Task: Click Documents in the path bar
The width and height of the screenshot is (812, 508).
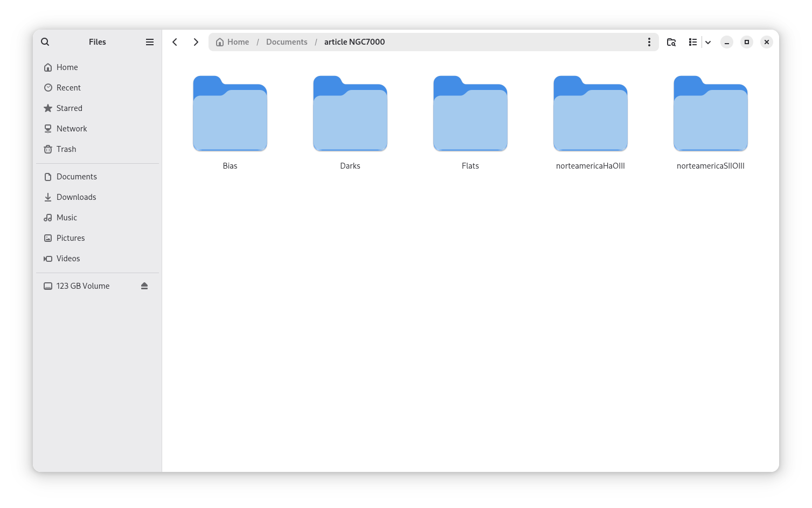Action: pos(287,42)
